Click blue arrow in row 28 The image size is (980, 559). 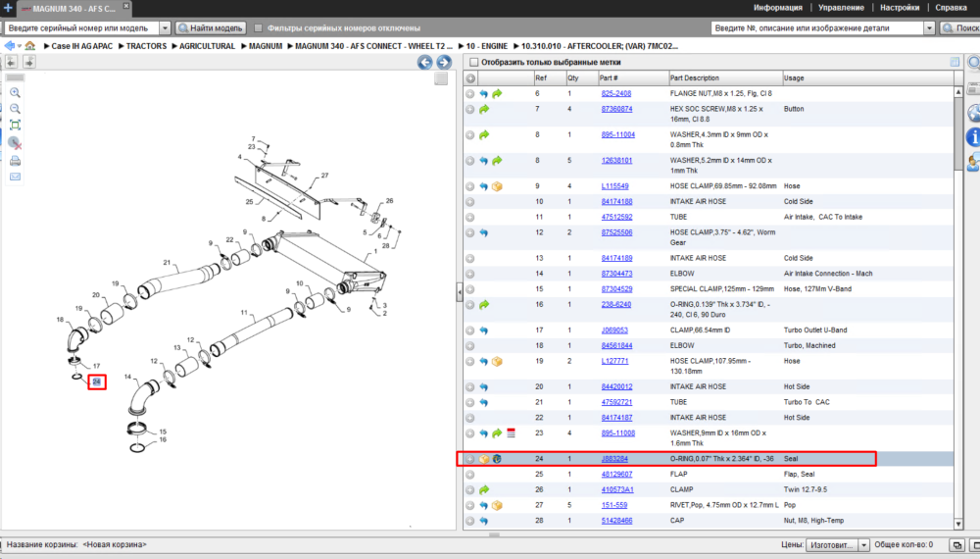(x=484, y=521)
